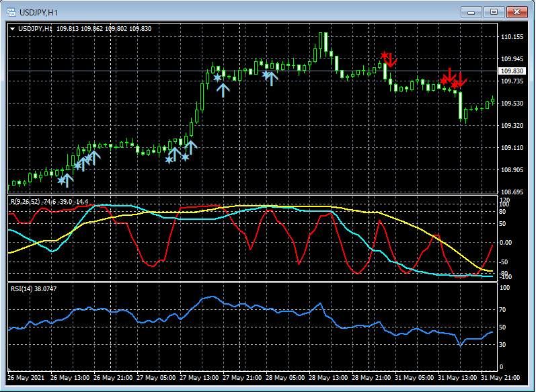Open the triangle dropdown beside USDJPY,H1 label
This screenshot has width=536, height=392.
coord(13,29)
